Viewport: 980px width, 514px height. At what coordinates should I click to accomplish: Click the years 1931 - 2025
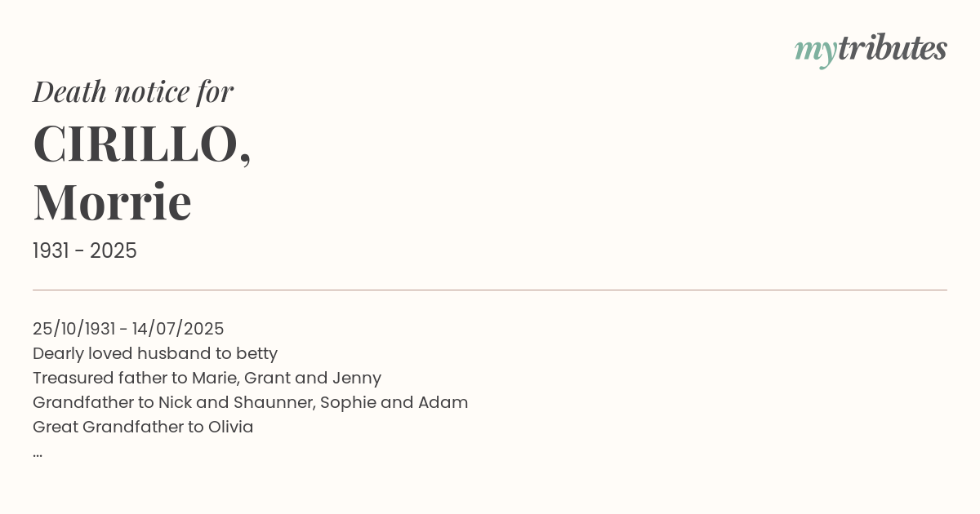(x=85, y=250)
